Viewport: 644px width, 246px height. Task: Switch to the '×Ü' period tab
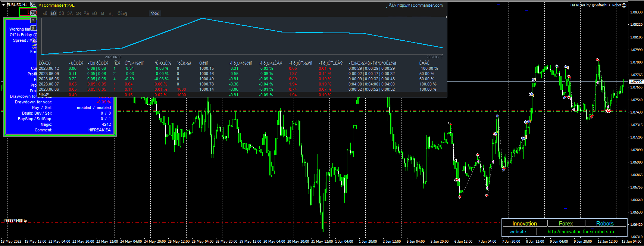(45, 13)
